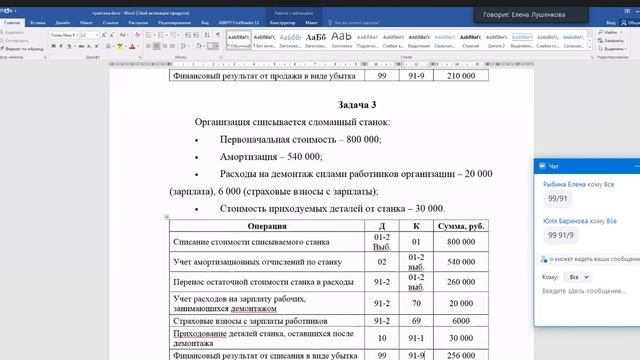Decrease paragraph indent icon

(x=187, y=35)
